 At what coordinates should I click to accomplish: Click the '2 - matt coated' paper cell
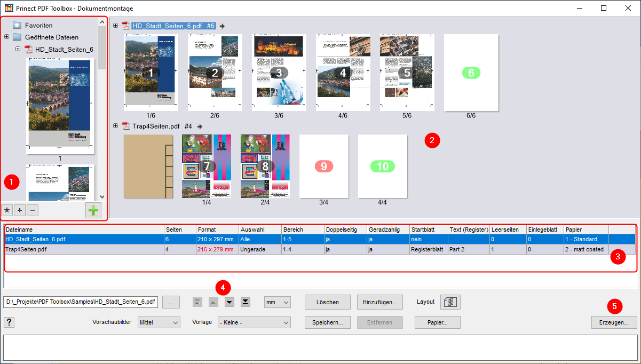[x=586, y=249]
